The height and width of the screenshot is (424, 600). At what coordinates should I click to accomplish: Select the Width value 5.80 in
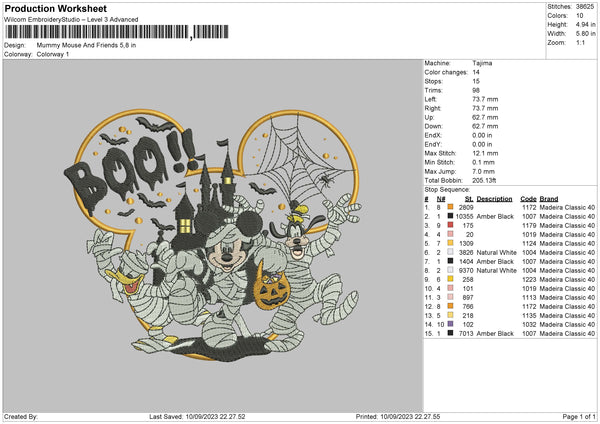(585, 34)
